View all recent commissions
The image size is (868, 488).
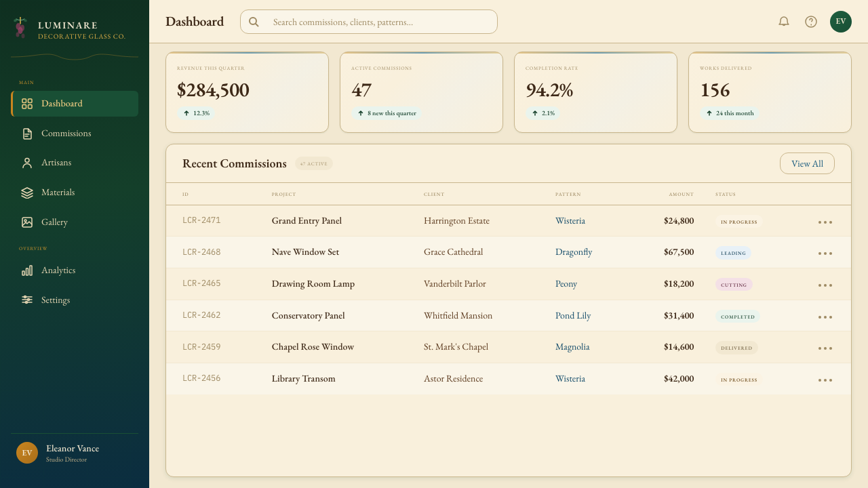(807, 163)
